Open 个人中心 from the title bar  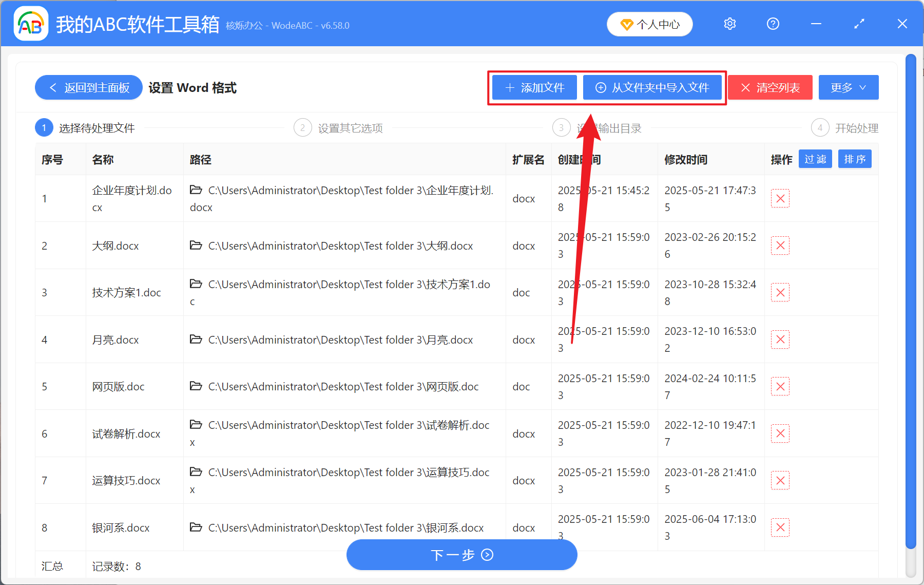point(649,24)
